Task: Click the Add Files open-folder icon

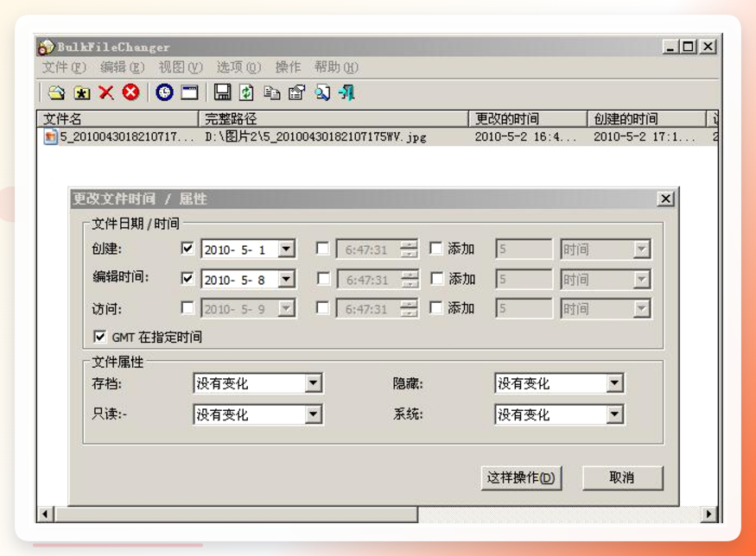Action: point(57,92)
